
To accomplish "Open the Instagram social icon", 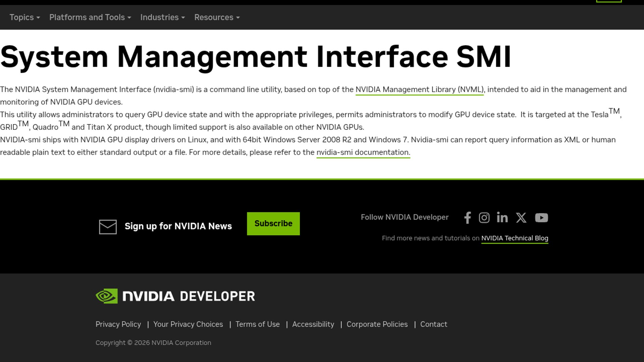I will (484, 218).
